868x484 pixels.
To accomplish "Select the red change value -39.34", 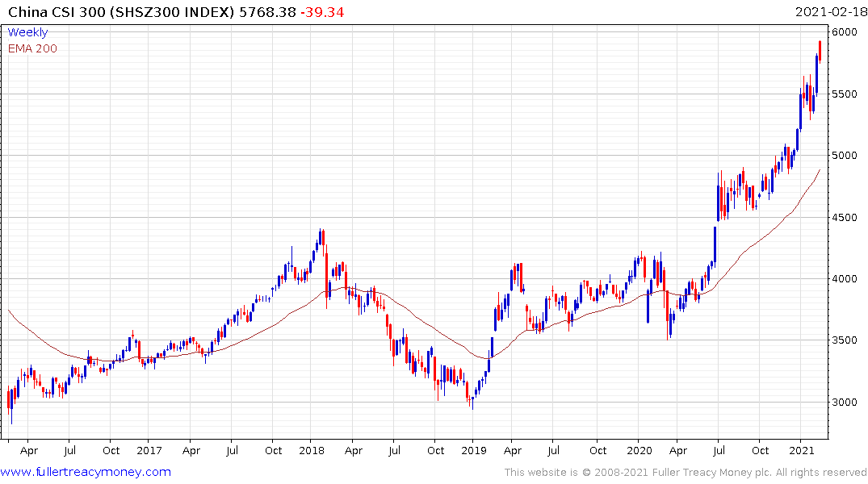I will coord(322,12).
